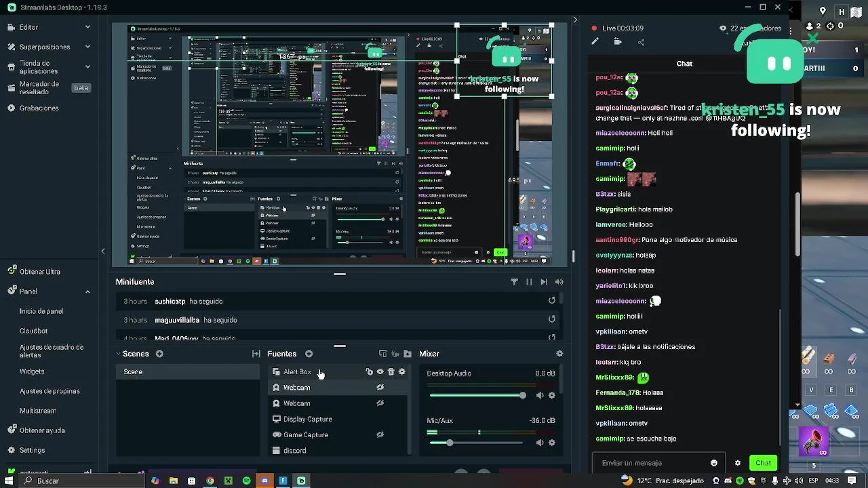The image size is (868, 488).
Task: Open Tienda de aplicaciones in sidebar
Action: click(x=39, y=67)
